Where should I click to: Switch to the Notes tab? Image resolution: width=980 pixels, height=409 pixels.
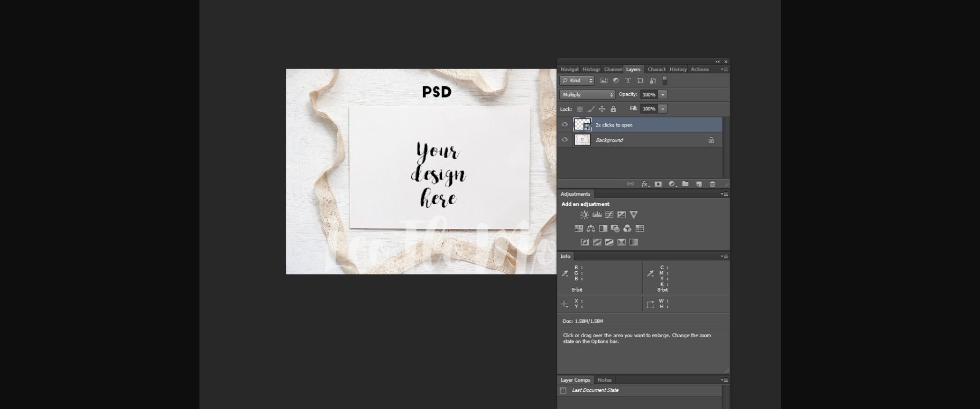[x=604, y=380]
